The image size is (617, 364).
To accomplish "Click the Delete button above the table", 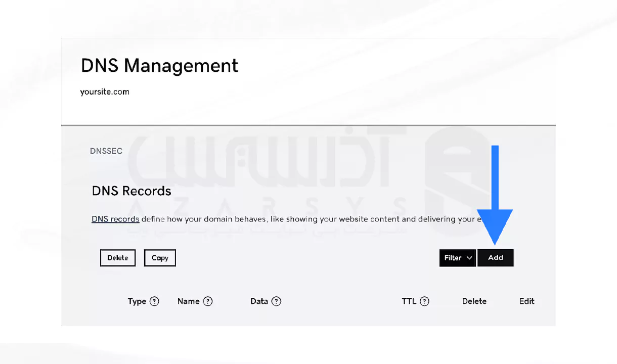I will pyautogui.click(x=118, y=258).
